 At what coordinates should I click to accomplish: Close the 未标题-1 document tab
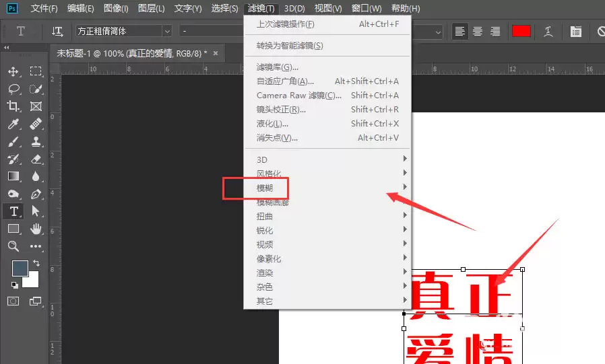[x=216, y=53]
